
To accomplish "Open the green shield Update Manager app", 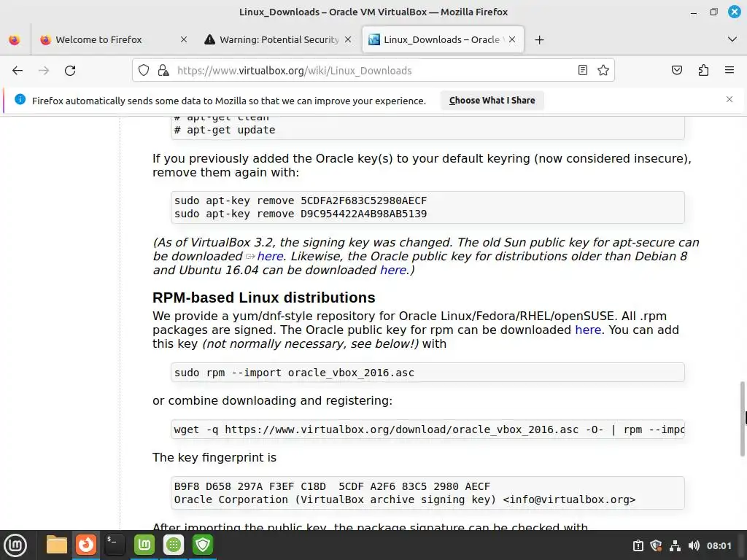I will pyautogui.click(x=203, y=545).
